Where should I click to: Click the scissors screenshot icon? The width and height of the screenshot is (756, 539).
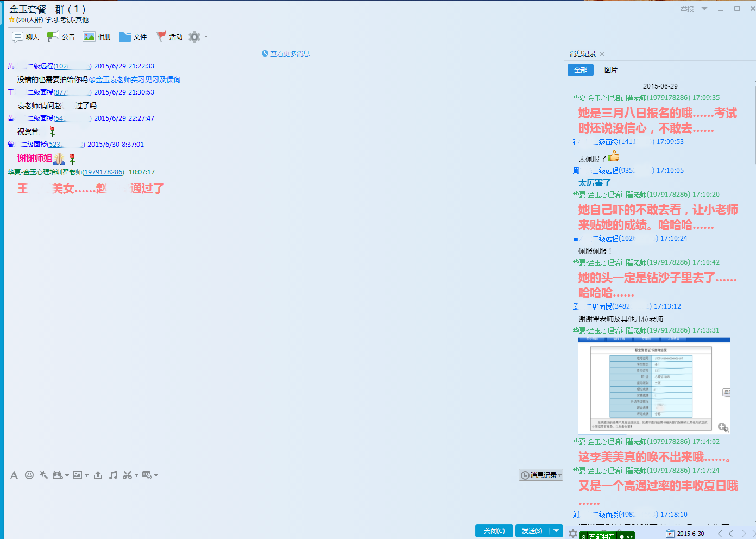coord(127,475)
